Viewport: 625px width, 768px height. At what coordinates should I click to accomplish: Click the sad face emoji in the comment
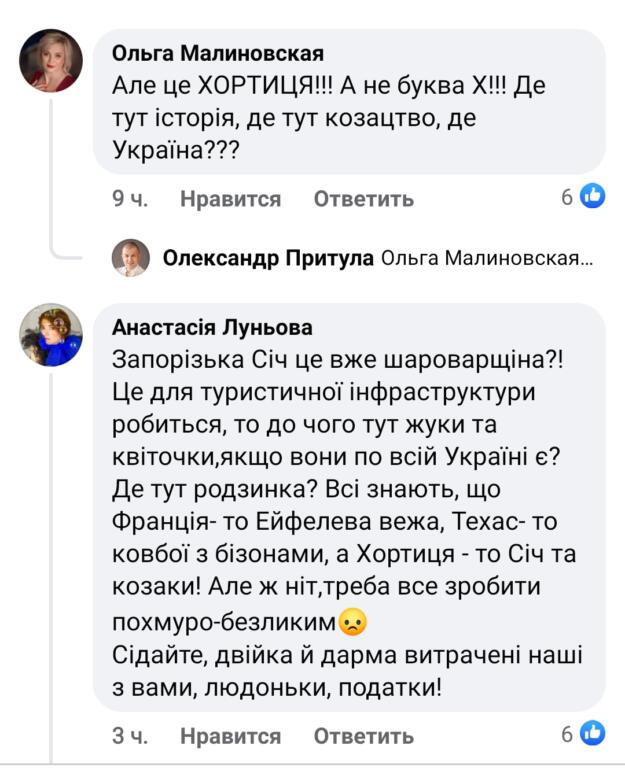coord(353,622)
